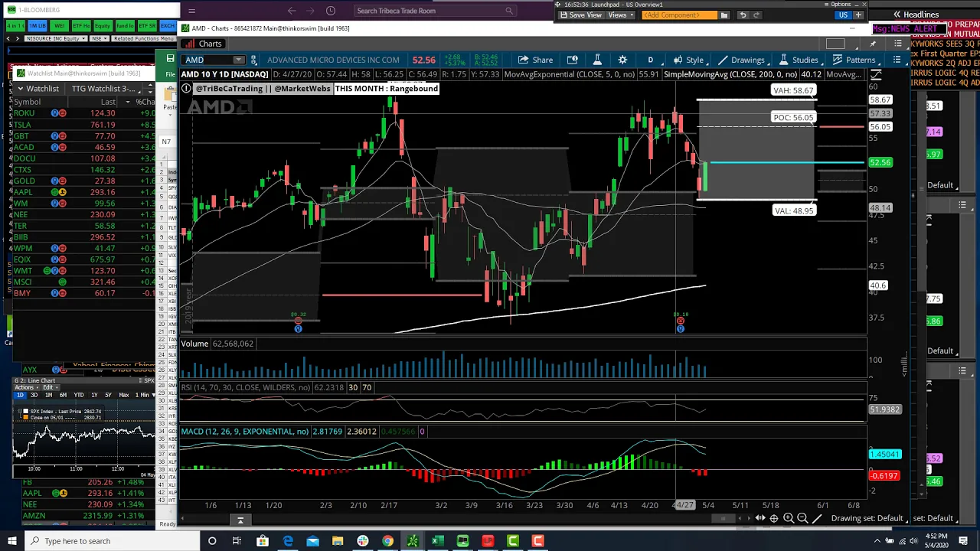Viewport: 980px width, 551px height.
Task: Click the back arrow in Trade Room
Action: tap(292, 11)
